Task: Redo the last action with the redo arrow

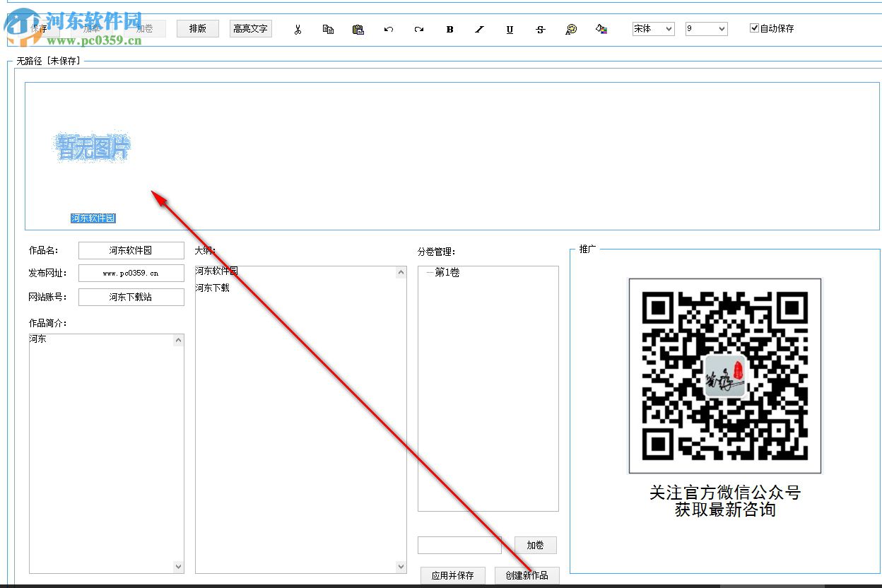Action: point(419,29)
